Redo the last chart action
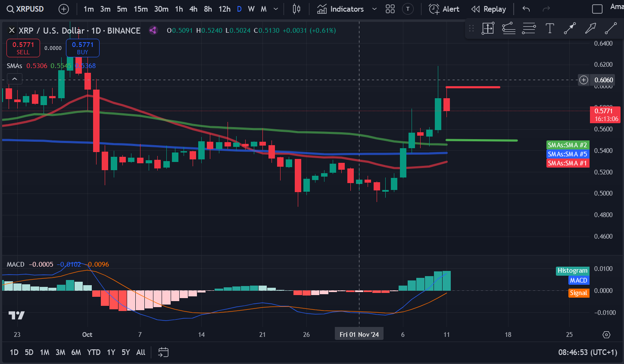 [x=546, y=9]
